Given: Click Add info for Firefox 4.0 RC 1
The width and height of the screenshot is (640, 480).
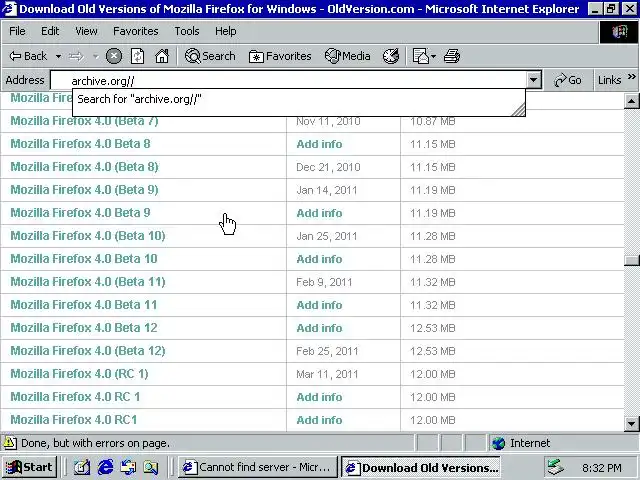Looking at the screenshot, I should [319, 397].
